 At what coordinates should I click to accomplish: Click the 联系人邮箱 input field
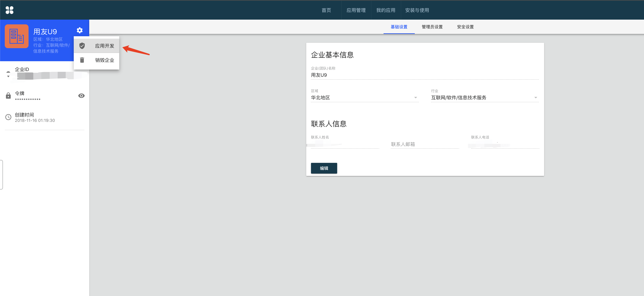coord(424,144)
